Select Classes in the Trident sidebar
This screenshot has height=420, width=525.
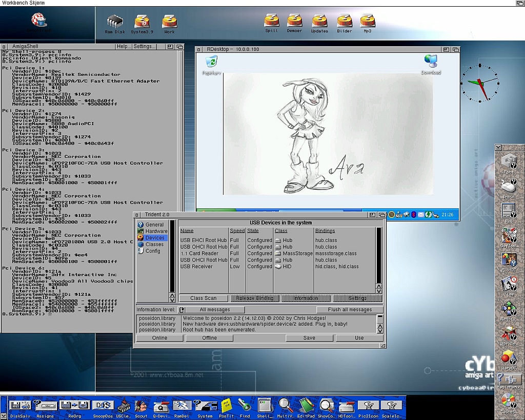(x=154, y=245)
